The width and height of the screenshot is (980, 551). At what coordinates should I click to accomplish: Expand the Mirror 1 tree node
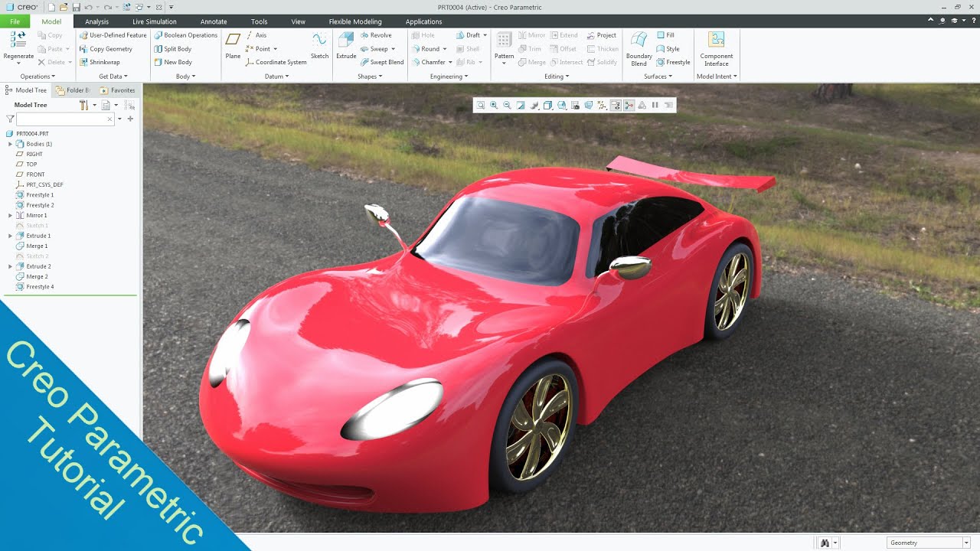pyautogui.click(x=10, y=215)
